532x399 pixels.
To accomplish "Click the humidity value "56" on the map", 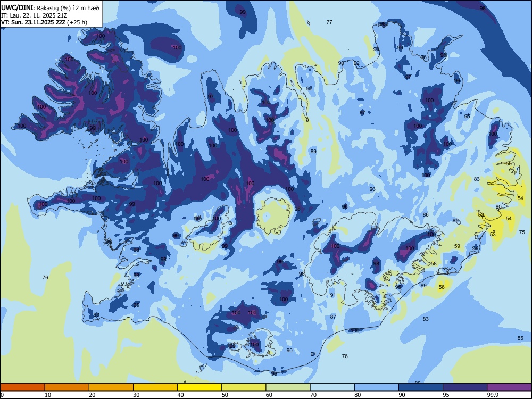I will click(442, 287).
